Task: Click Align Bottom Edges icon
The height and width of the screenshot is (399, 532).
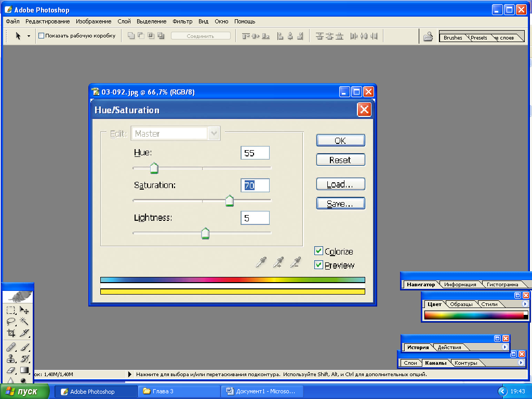Action: pos(266,36)
